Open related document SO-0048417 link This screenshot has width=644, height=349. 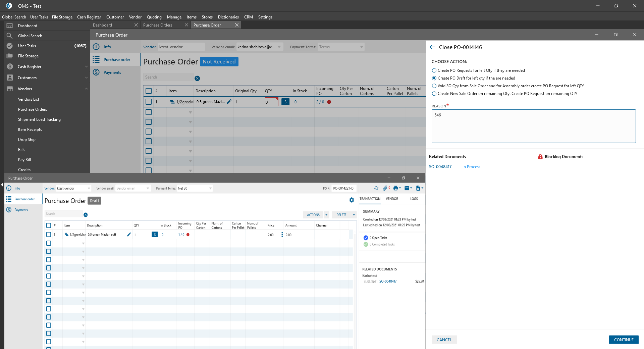(440, 167)
